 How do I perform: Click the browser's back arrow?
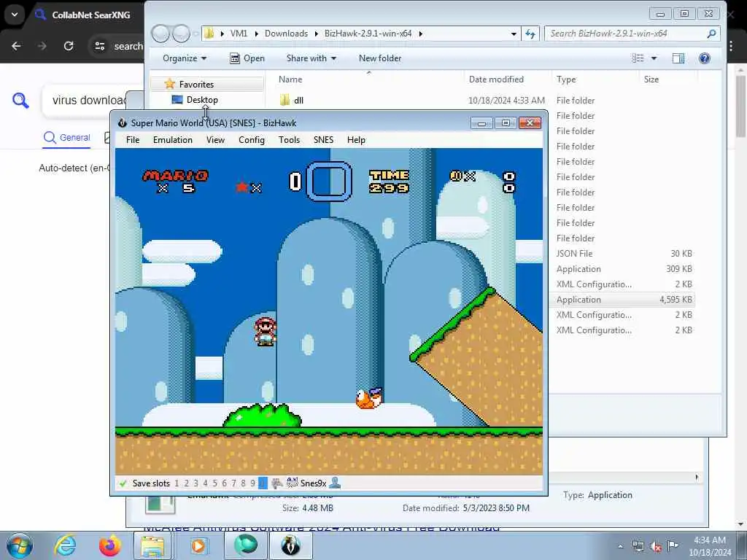16,46
